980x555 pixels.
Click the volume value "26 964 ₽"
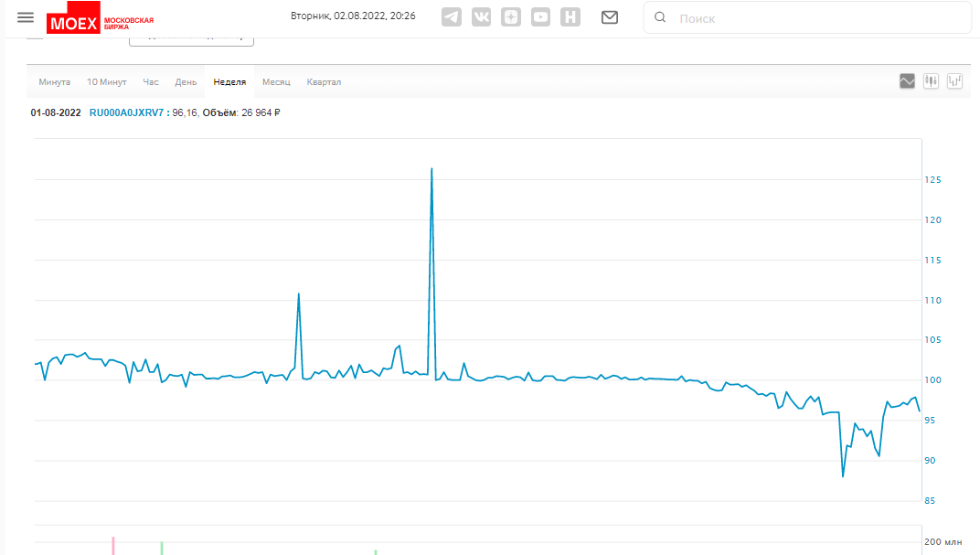pyautogui.click(x=261, y=112)
